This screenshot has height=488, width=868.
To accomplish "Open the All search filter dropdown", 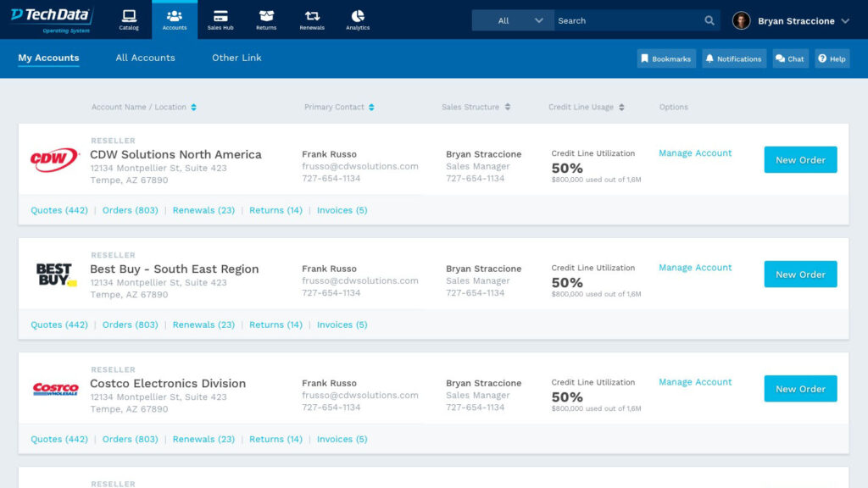I will point(513,20).
